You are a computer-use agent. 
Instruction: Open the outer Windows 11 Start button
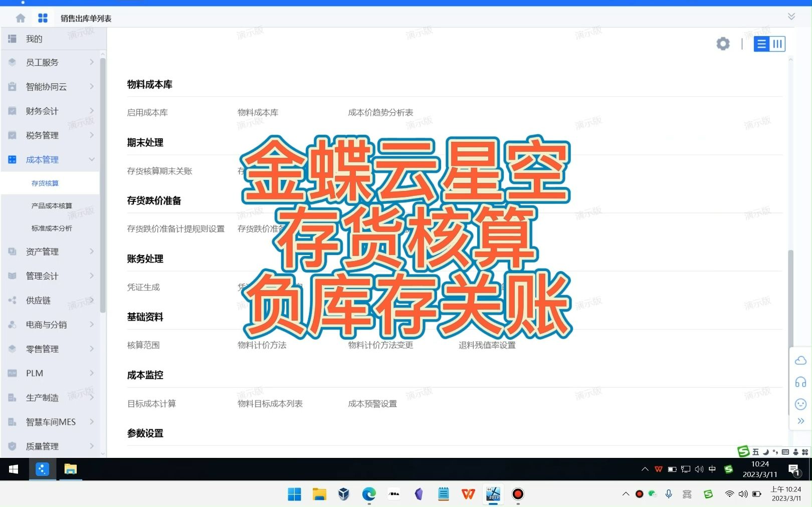click(x=294, y=494)
